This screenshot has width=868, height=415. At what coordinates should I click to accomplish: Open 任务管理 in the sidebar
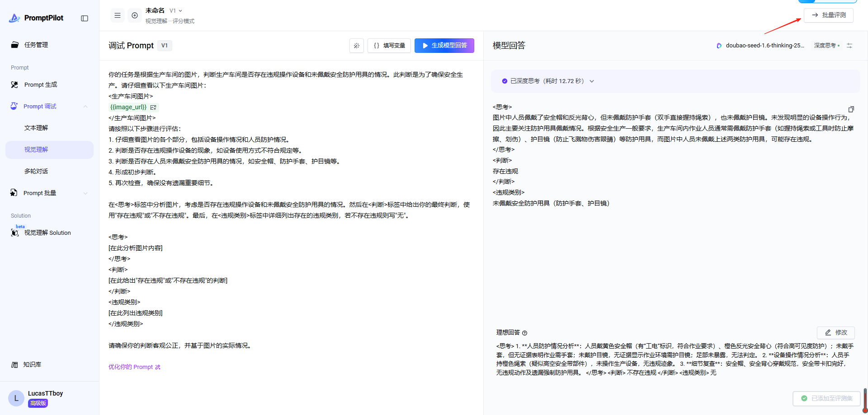pyautogui.click(x=36, y=45)
